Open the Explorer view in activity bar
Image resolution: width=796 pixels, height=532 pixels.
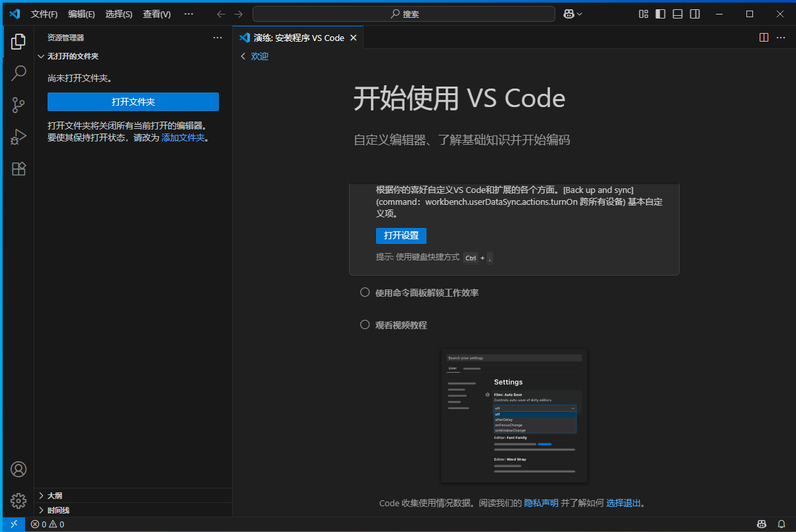19,42
